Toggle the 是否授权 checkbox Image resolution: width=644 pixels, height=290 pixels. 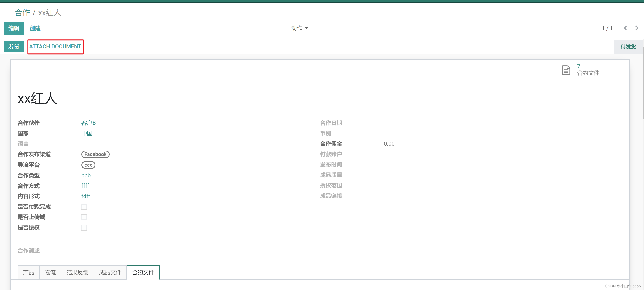click(84, 227)
